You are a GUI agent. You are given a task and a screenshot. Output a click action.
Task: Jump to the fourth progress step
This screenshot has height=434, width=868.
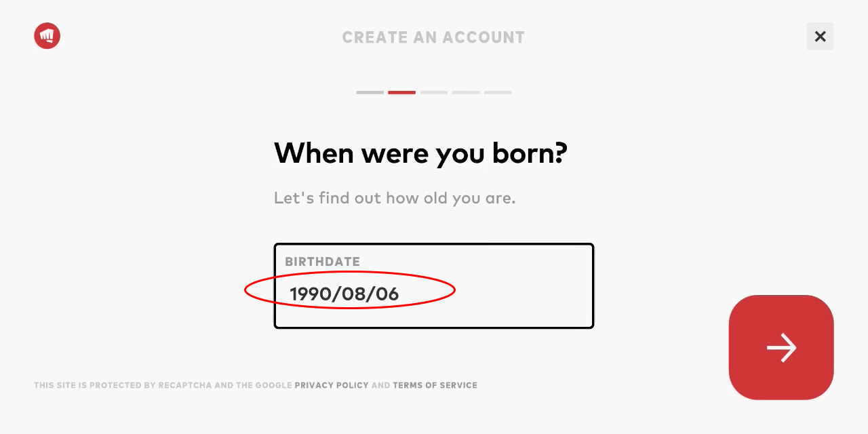click(466, 92)
